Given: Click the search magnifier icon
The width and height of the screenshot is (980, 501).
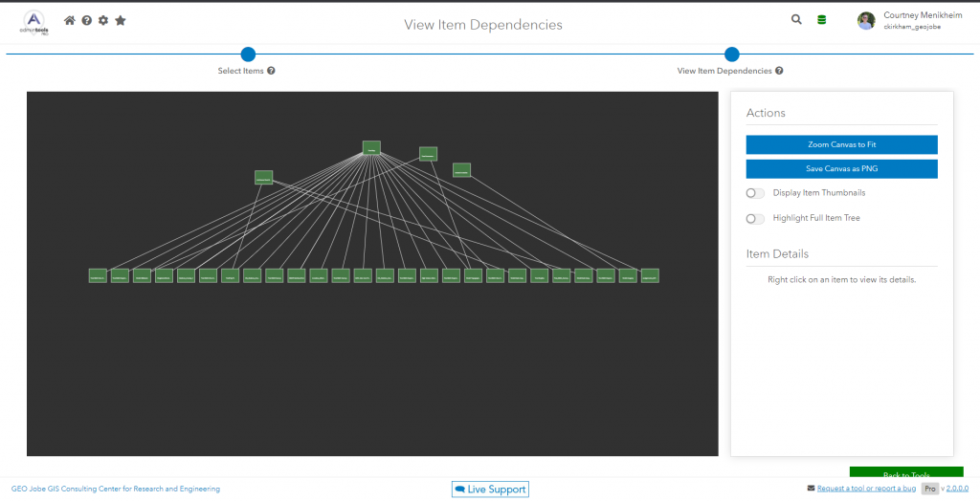Looking at the screenshot, I should (796, 19).
